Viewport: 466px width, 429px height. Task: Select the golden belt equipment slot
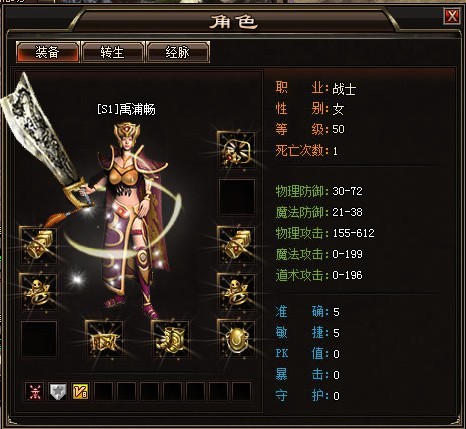(x=104, y=339)
